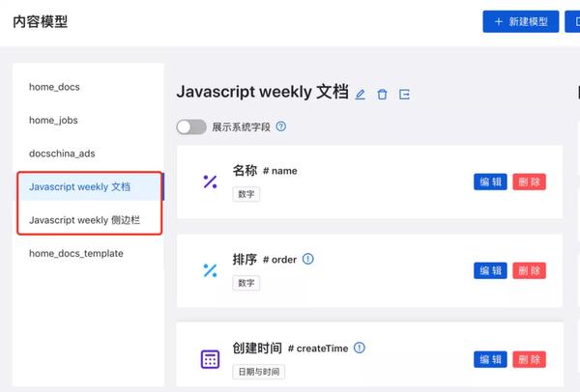Click the 排序 field label
The height and width of the screenshot is (392, 580).
click(x=245, y=260)
